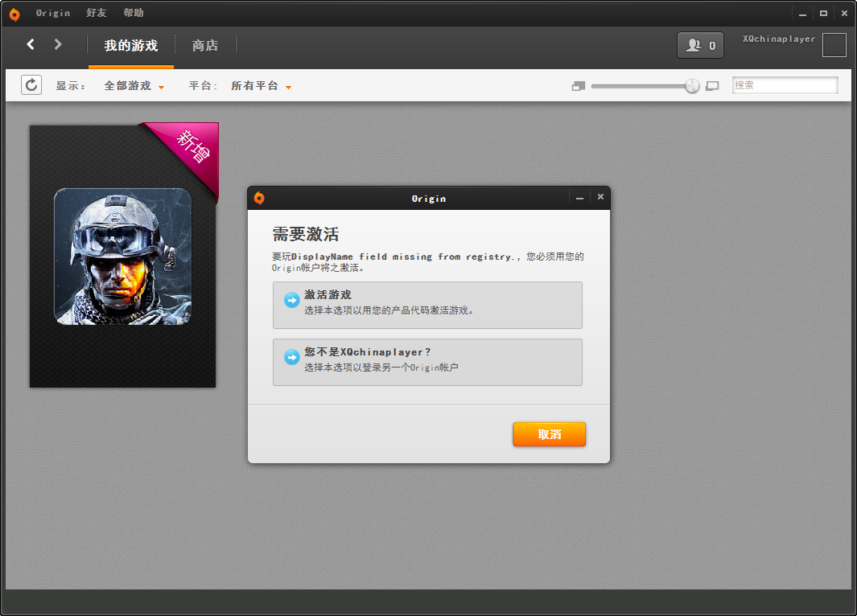Select the Battlefield soldier game tile
This screenshot has width=857, height=616.
click(122, 256)
